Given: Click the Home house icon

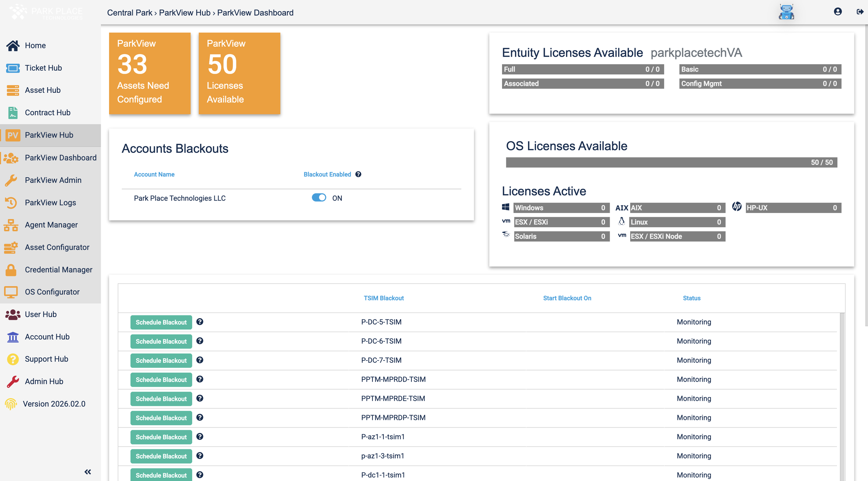Looking at the screenshot, I should [x=13, y=46].
